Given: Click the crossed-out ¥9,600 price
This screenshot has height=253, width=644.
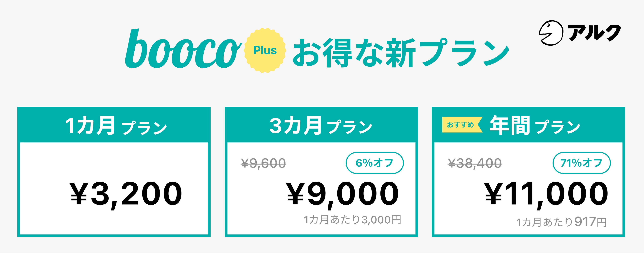Looking at the screenshot, I should 263,163.
